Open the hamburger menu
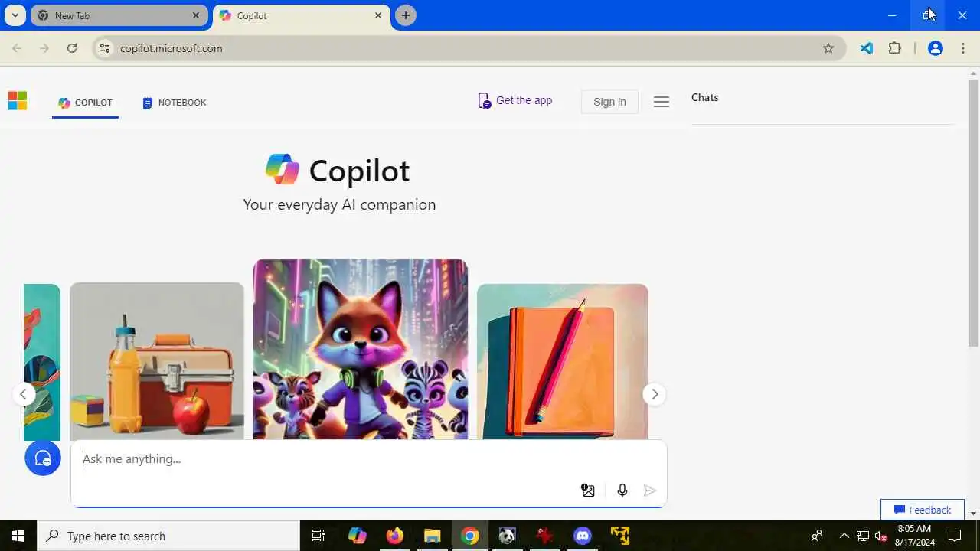This screenshot has width=980, height=551. [x=661, y=102]
